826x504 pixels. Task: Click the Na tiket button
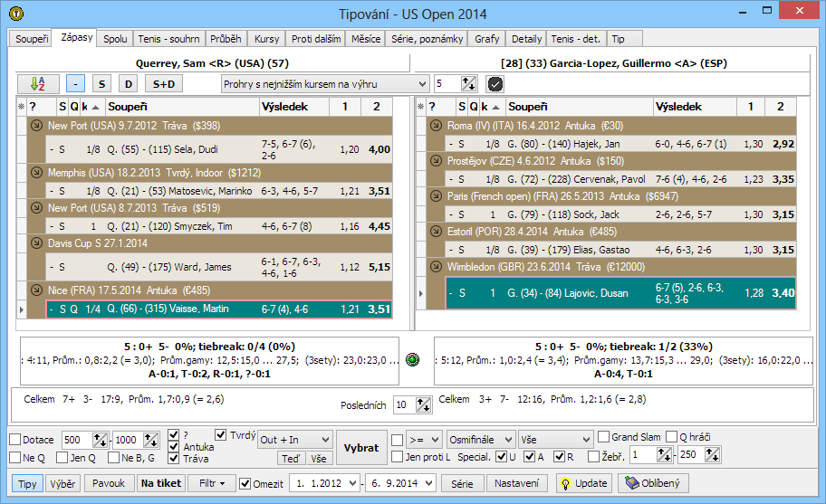coord(160,483)
